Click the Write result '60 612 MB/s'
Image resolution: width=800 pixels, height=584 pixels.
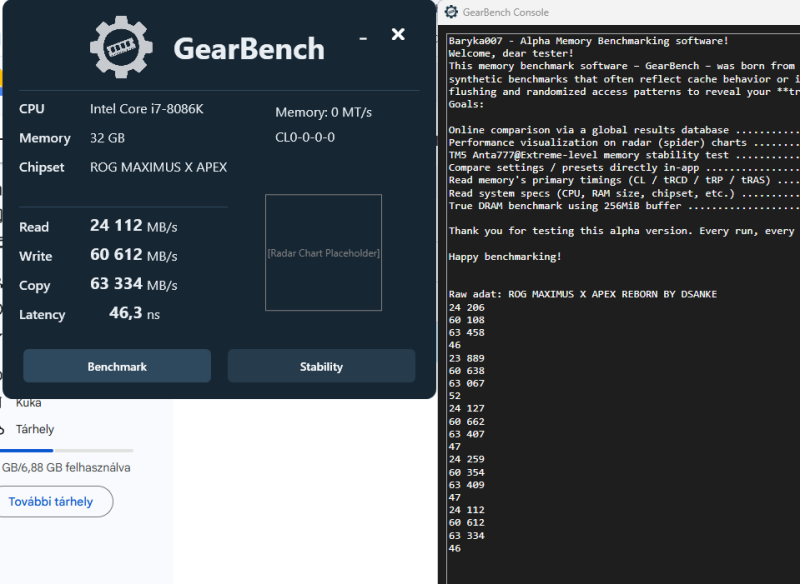pos(134,255)
